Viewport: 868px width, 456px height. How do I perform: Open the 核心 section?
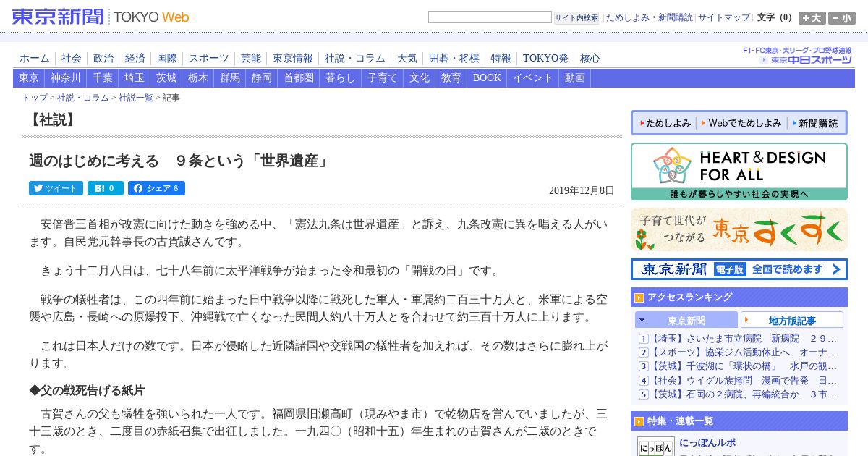pos(590,59)
